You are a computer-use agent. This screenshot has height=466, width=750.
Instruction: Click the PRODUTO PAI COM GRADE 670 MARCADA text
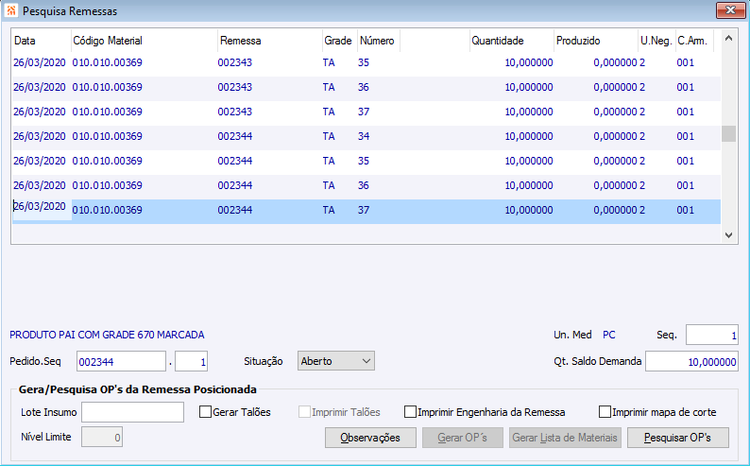(107, 335)
